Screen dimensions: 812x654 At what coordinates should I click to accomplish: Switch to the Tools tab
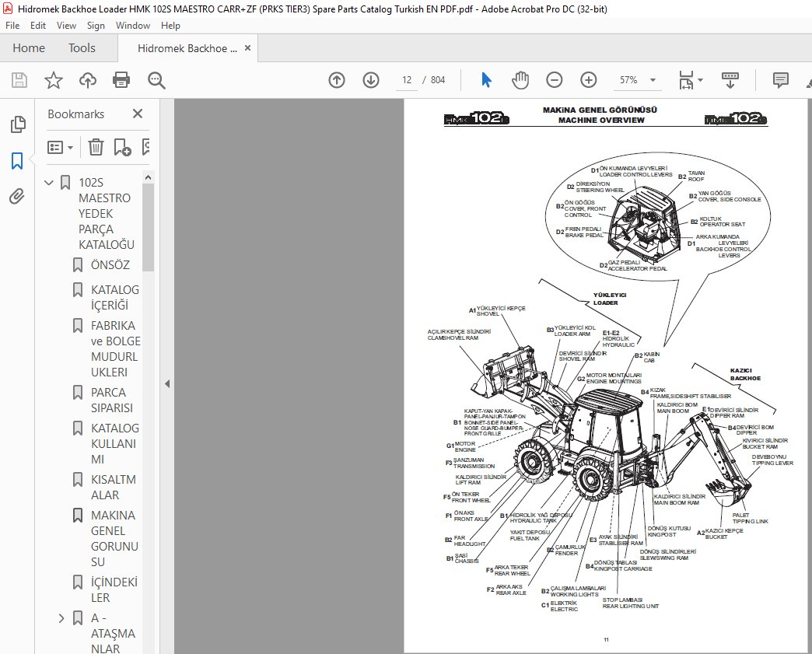82,48
